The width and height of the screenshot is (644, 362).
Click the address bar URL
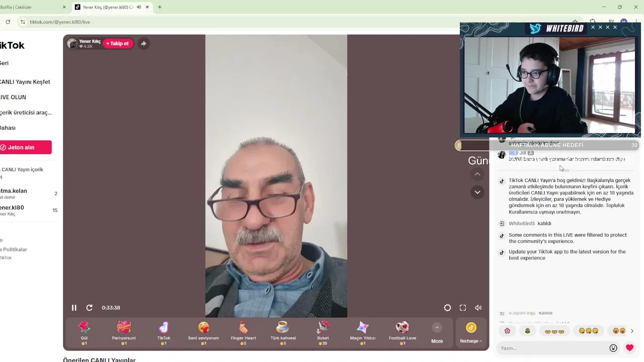pyautogui.click(x=60, y=22)
